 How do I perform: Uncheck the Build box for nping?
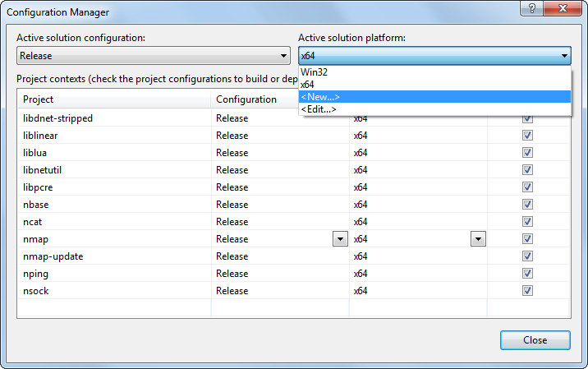pos(527,274)
